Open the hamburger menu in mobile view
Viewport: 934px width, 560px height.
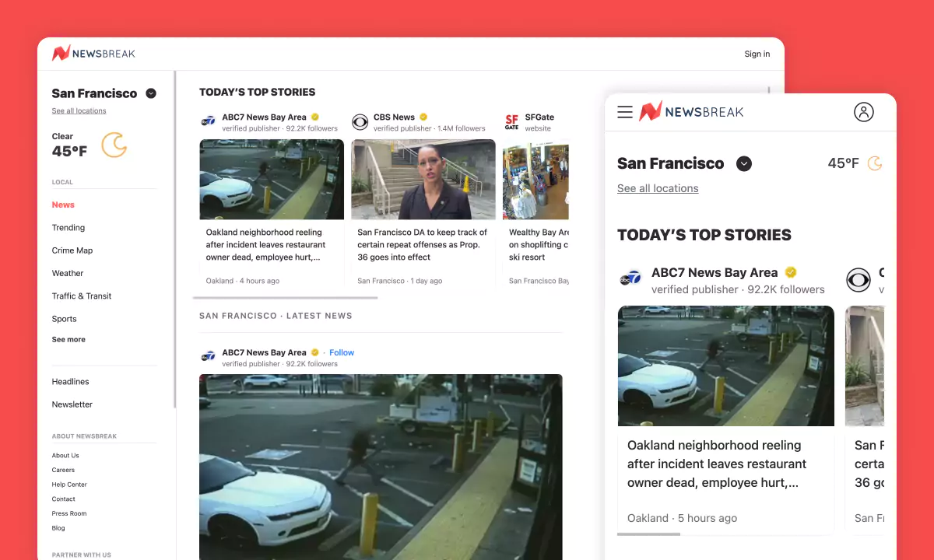coord(624,112)
